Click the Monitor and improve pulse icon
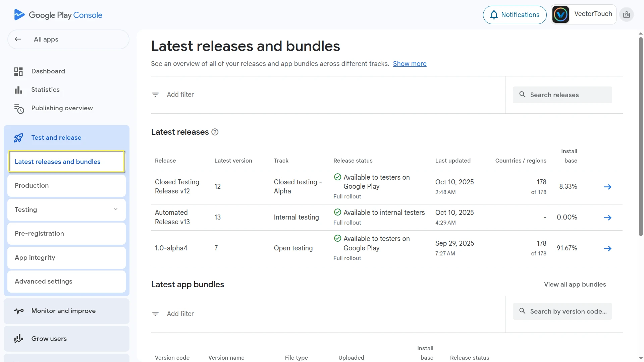Screen dimensions: 644x362 [x=18, y=311]
